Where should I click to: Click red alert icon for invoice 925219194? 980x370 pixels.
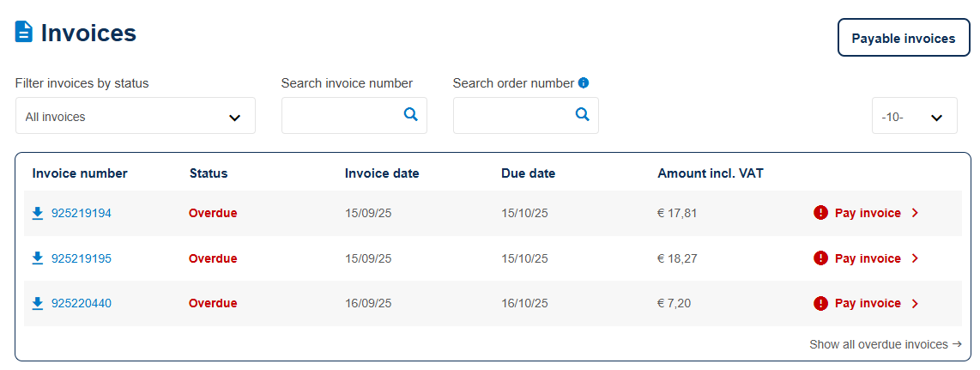click(820, 214)
